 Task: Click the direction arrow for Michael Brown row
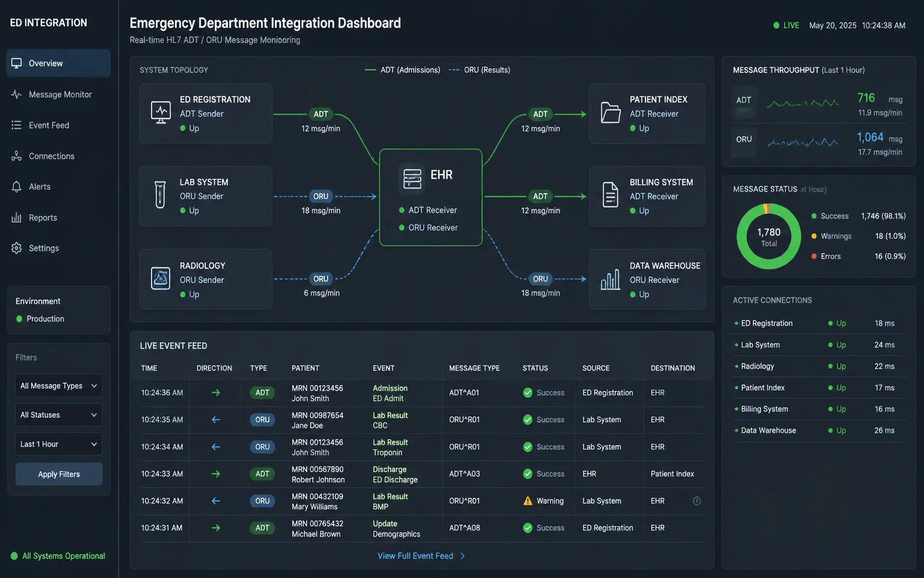(216, 528)
